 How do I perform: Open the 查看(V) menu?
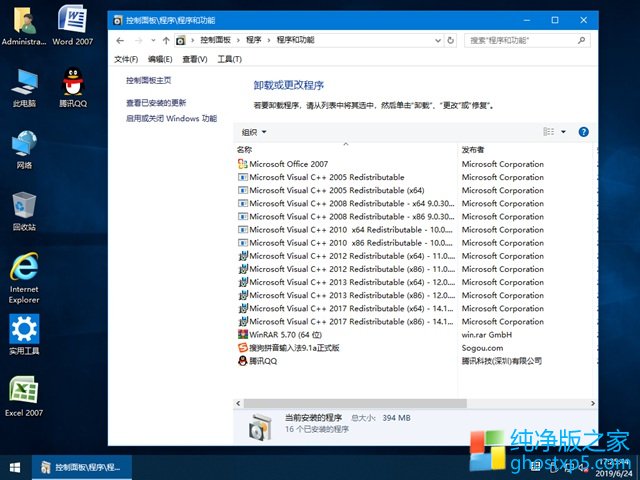pyautogui.click(x=195, y=60)
